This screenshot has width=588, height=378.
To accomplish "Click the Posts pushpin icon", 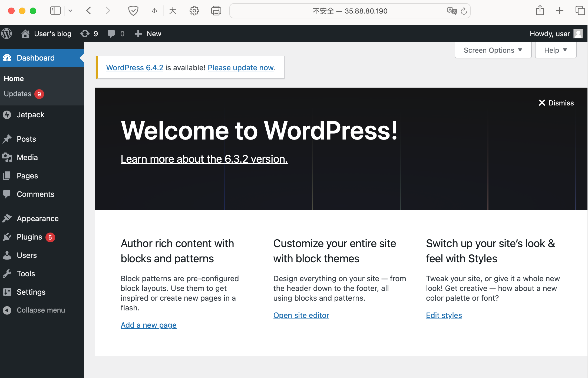I will [x=7, y=139].
